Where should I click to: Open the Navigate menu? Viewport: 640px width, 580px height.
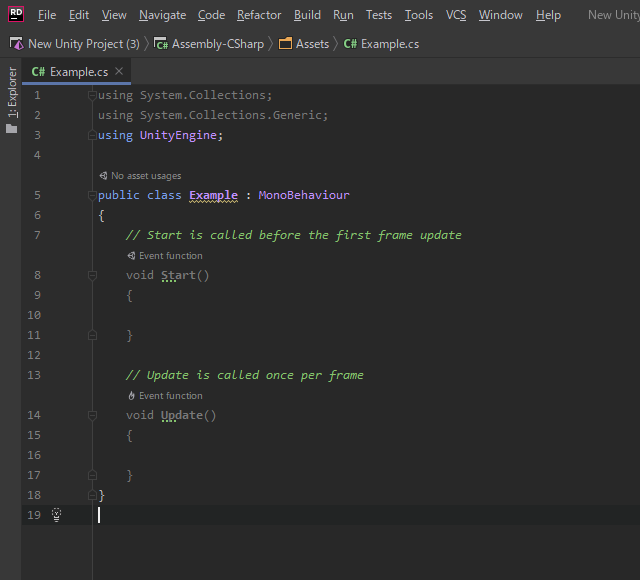pos(162,15)
